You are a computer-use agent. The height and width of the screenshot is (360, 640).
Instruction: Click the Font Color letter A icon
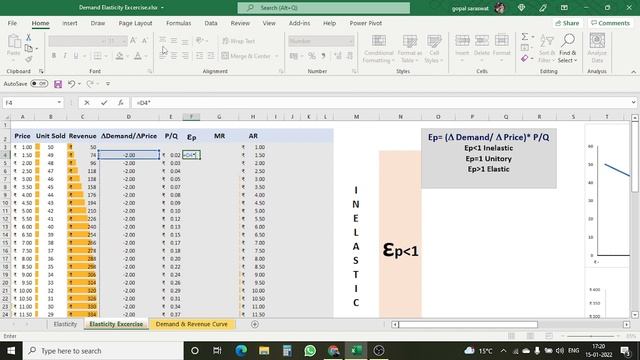pyautogui.click(x=138, y=56)
